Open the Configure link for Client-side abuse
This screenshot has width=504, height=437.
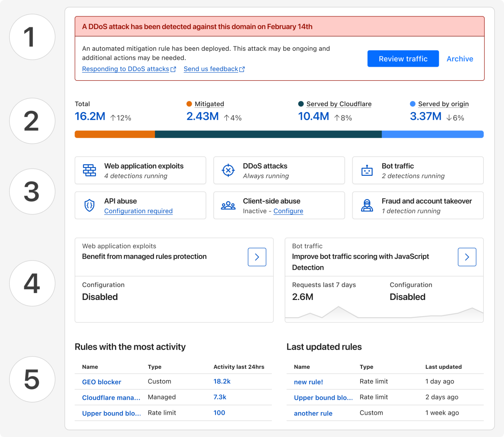click(288, 211)
